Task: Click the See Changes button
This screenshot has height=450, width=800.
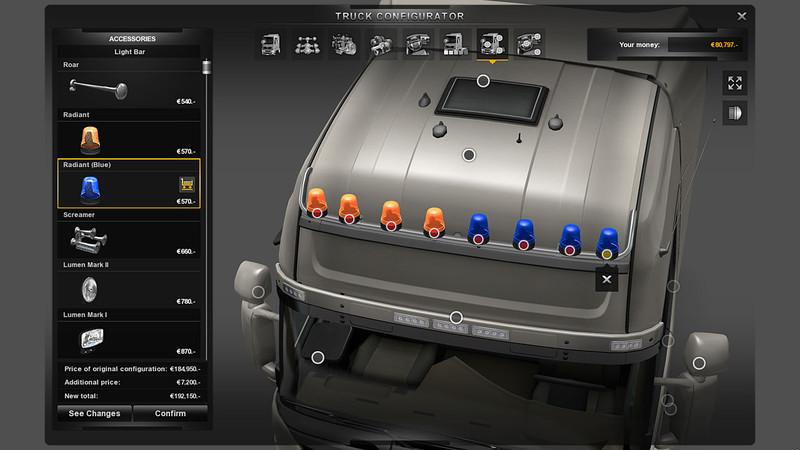Action: (94, 413)
